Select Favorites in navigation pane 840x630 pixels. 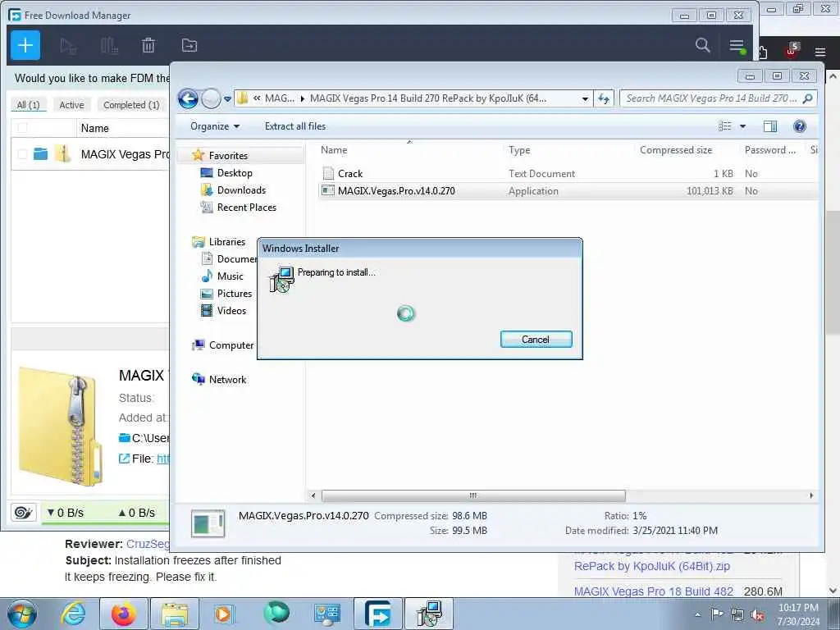228,155
